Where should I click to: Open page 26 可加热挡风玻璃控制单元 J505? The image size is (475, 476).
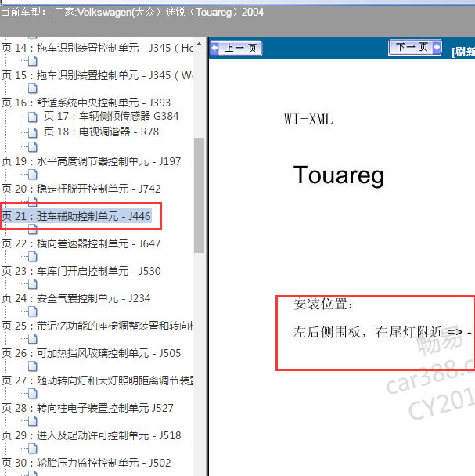coord(91,353)
